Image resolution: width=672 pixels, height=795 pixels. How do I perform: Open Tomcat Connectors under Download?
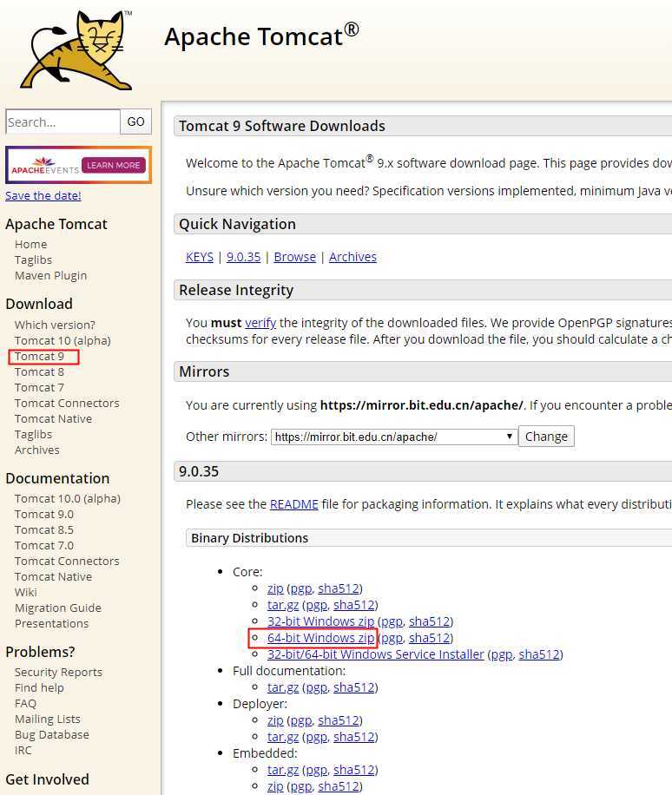67,404
